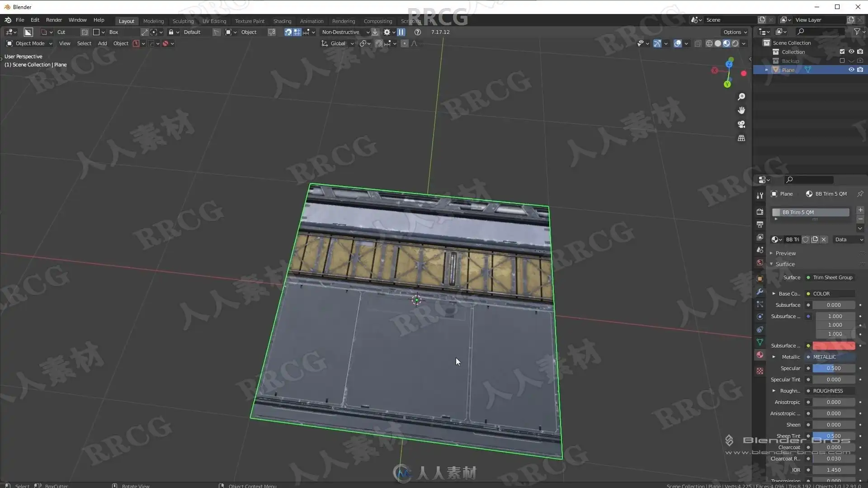Toggle the Collection exclude checkbox
Image resolution: width=868 pixels, height=488 pixels.
pyautogui.click(x=842, y=52)
